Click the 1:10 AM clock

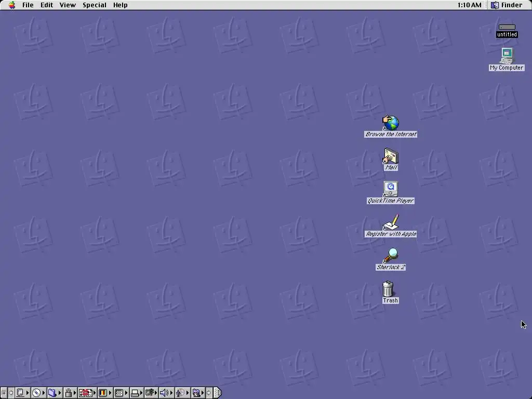469,5
